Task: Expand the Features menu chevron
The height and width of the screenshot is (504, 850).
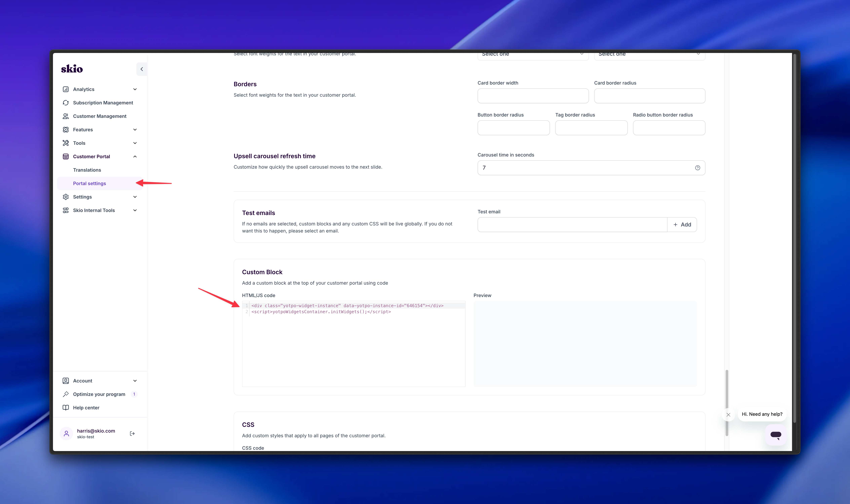Action: [x=135, y=130]
